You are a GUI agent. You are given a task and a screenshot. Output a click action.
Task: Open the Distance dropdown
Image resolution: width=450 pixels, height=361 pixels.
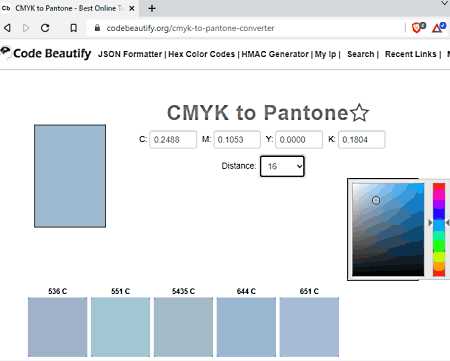pos(282,166)
